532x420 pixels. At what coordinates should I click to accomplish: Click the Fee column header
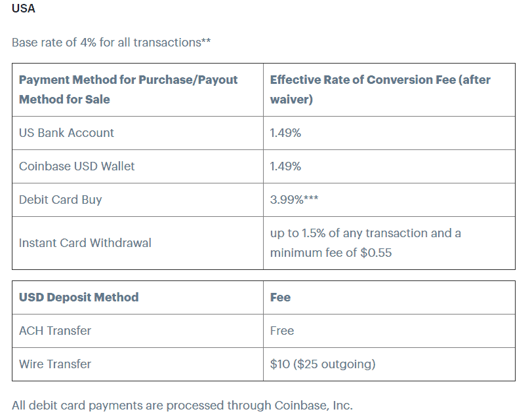[280, 297]
